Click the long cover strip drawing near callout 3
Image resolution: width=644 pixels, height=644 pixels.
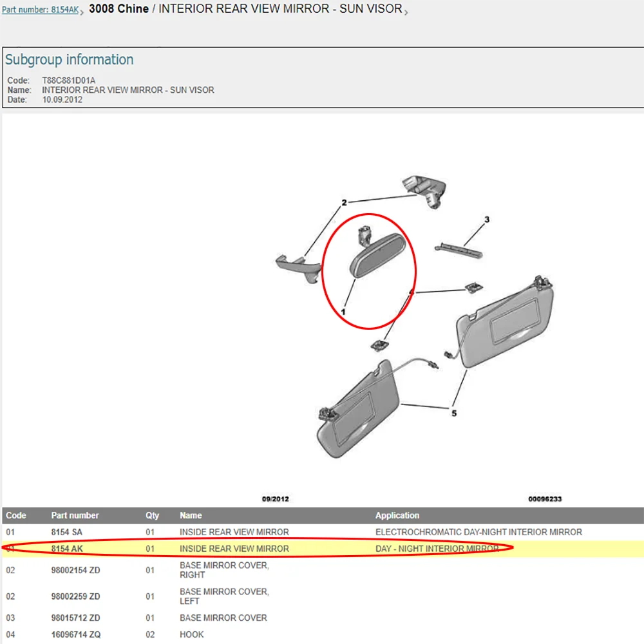tap(459, 251)
